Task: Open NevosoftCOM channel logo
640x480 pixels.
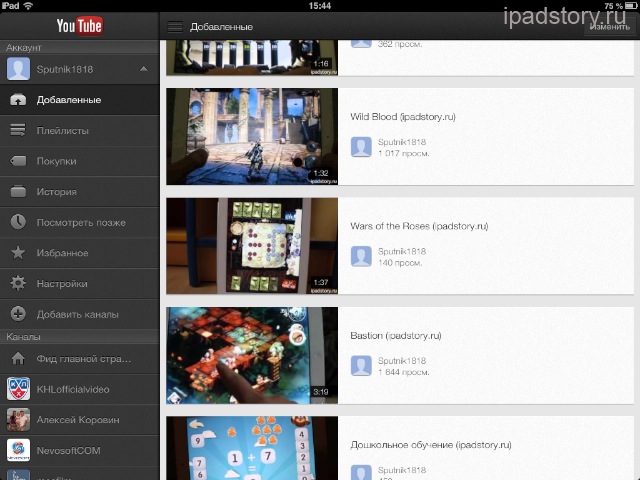Action: click(x=18, y=450)
